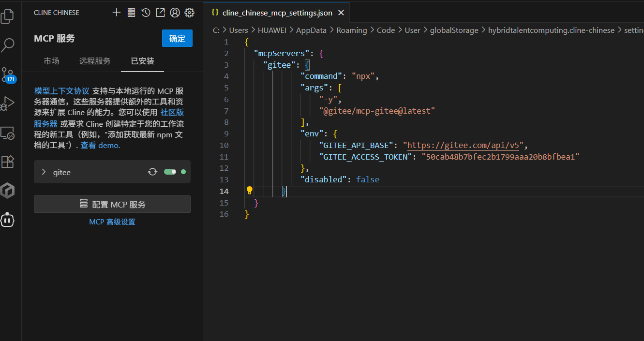Click the hybridtalentcomputing.cline-chinese breadcrumb
Image resolution: width=644 pixels, height=341 pixels.
551,30
